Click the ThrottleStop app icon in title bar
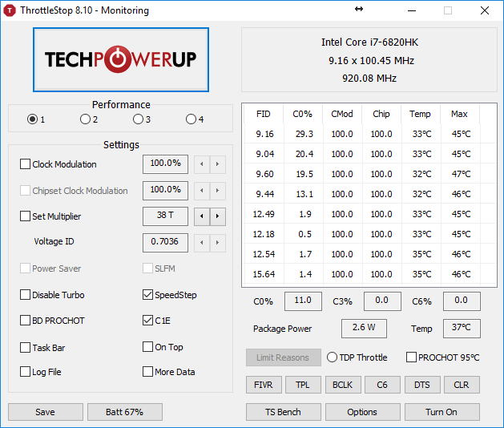Image resolution: width=504 pixels, height=428 pixels. point(10,10)
